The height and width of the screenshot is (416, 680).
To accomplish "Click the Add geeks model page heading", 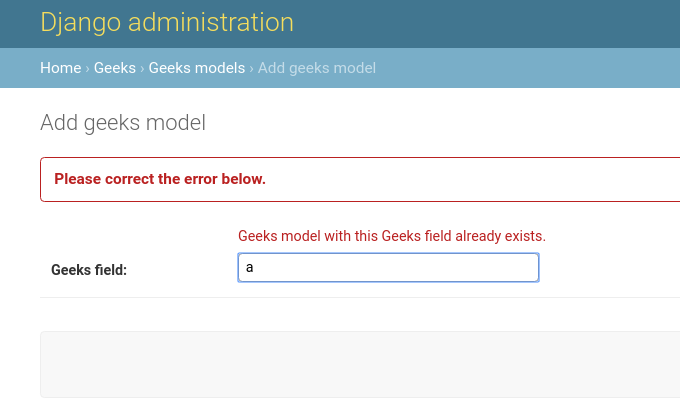I will tap(122, 123).
